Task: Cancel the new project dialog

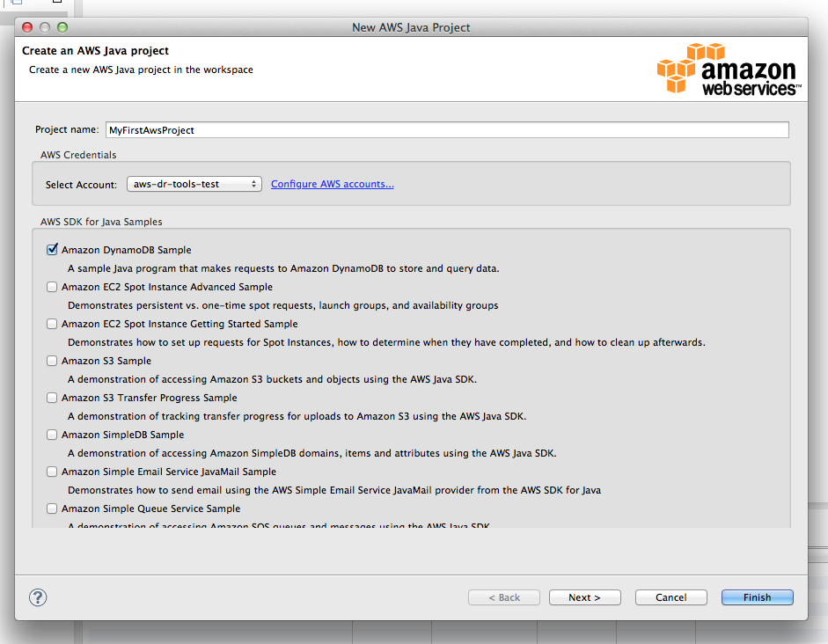Action: coord(671,597)
